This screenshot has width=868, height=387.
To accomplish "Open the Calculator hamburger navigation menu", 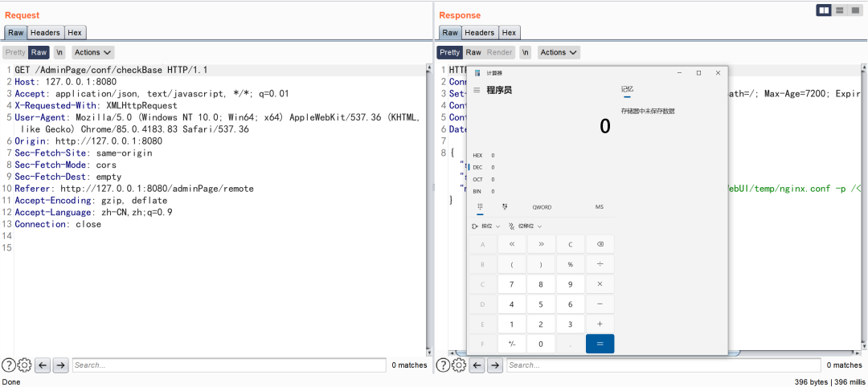I will [x=477, y=90].
